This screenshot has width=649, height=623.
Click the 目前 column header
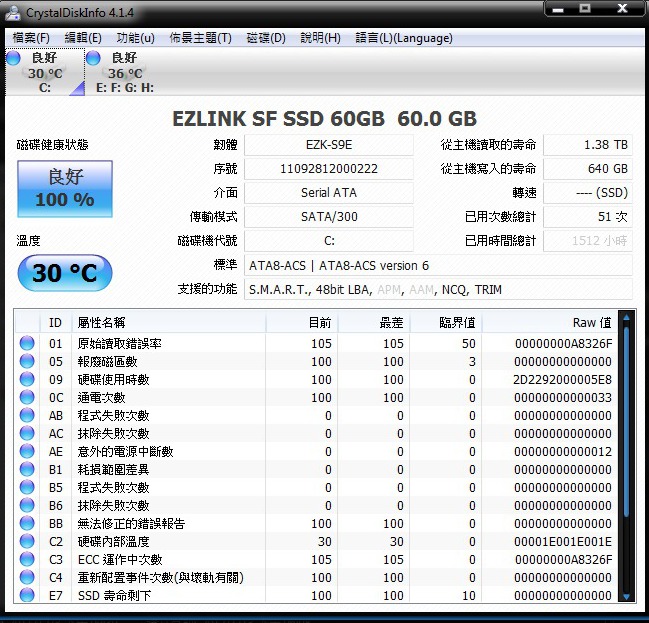click(x=302, y=322)
